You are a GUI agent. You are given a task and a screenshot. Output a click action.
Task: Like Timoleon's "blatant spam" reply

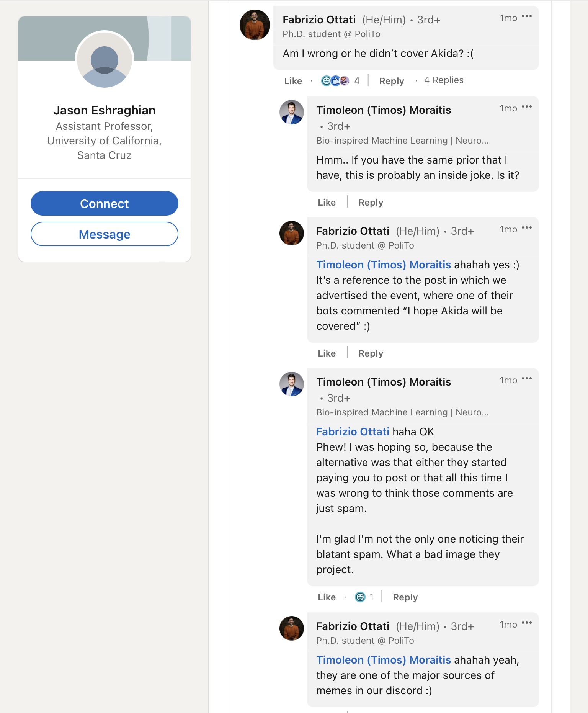pyautogui.click(x=327, y=597)
